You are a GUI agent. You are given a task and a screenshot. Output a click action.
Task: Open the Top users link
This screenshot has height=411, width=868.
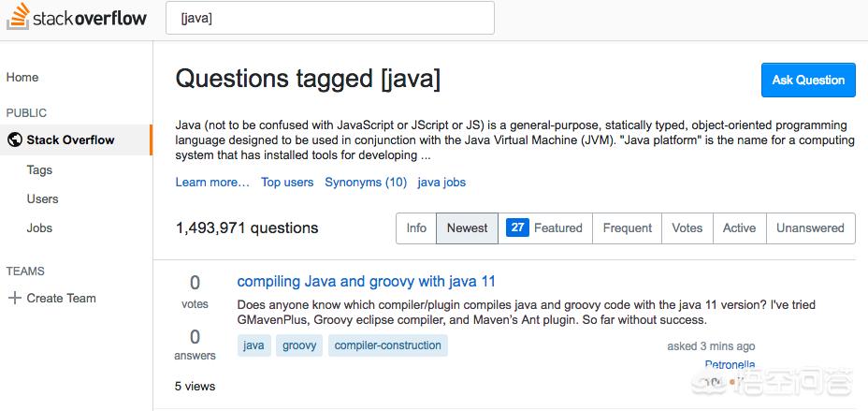pos(287,183)
